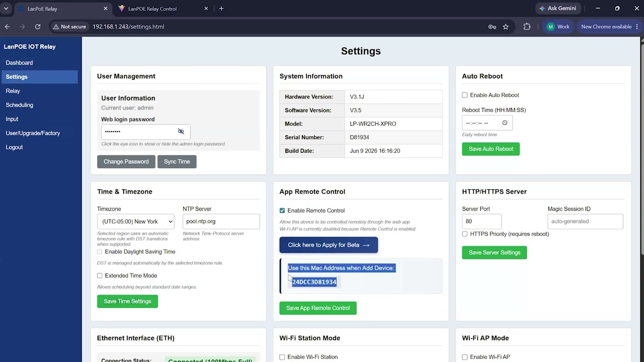Image resolution: width=644 pixels, height=362 pixels.
Task: Click the Server Port field
Action: [x=482, y=221]
